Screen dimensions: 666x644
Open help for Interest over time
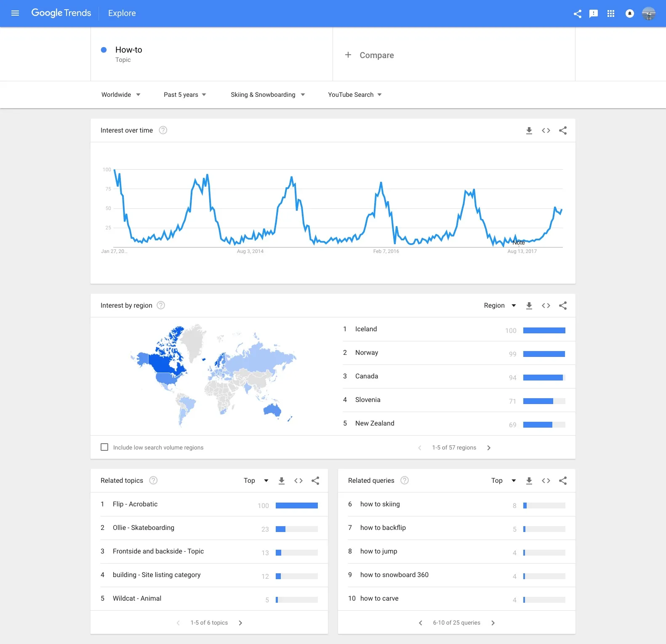tap(163, 130)
